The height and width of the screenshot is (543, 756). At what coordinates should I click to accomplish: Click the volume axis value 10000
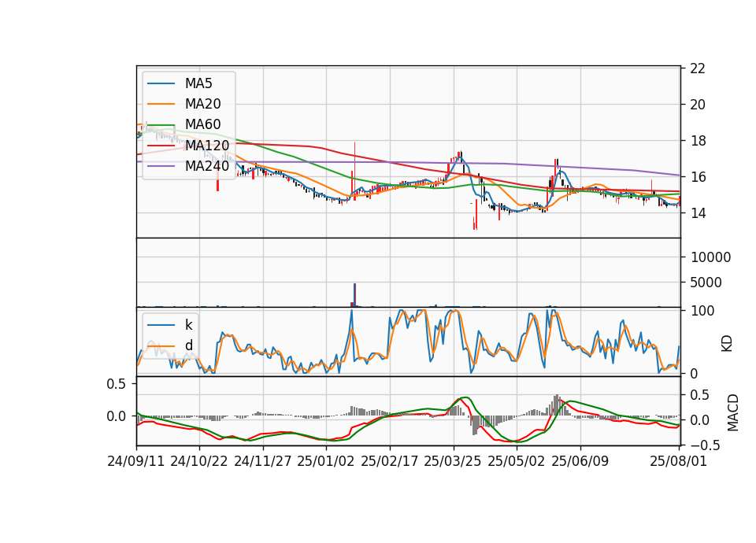point(710,257)
